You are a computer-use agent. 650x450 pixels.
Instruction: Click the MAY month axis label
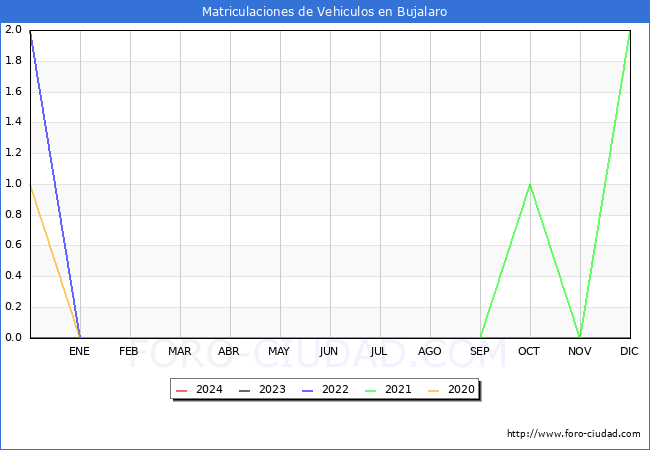pyautogui.click(x=279, y=351)
